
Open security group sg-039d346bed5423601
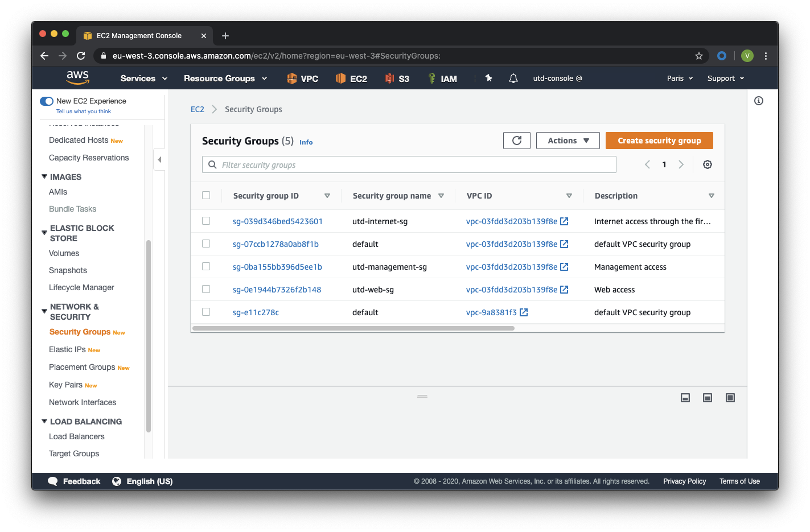[x=278, y=221]
